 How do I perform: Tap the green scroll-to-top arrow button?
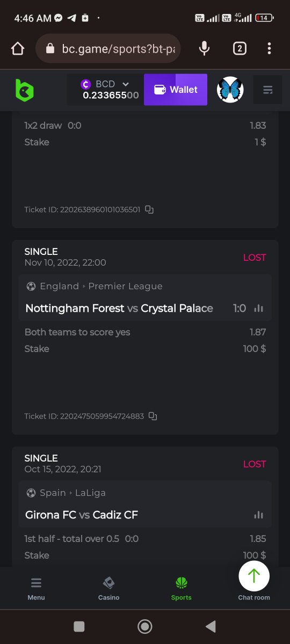tap(254, 576)
